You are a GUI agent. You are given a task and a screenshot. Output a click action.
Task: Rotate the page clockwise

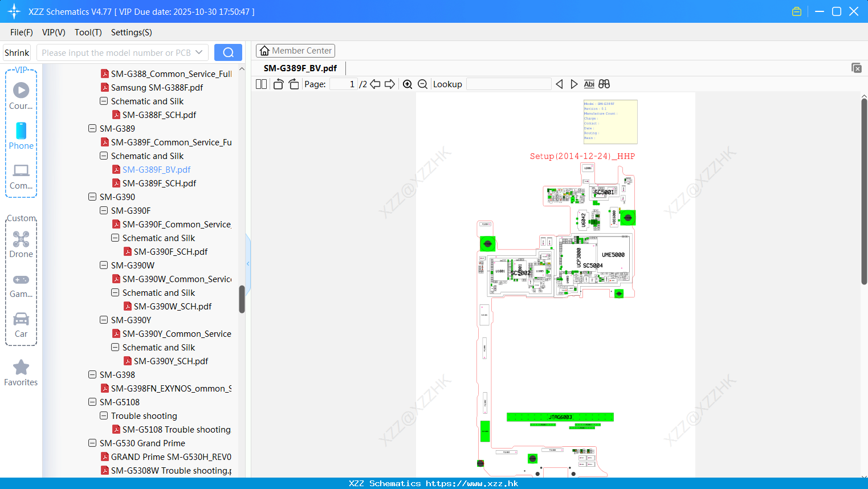pos(294,84)
